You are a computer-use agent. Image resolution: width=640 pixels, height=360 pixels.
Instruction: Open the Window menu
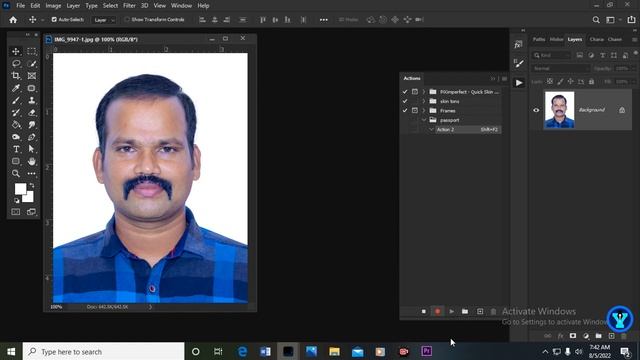[181, 6]
